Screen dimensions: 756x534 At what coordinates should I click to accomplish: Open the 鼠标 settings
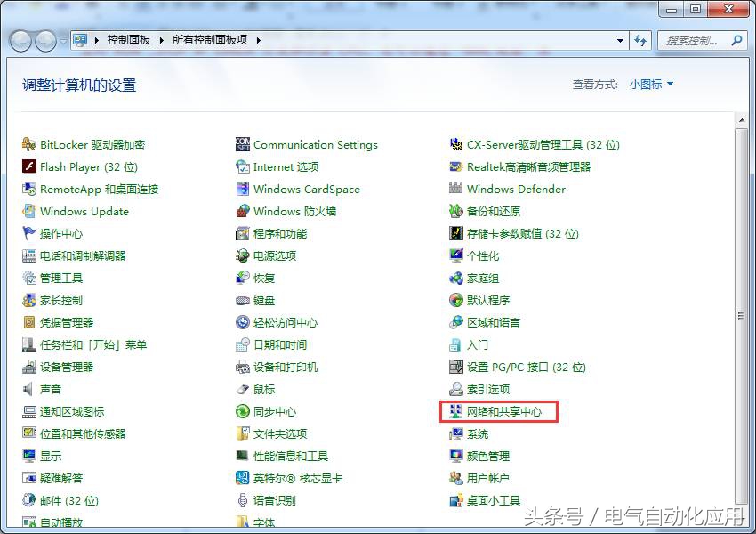(x=265, y=389)
